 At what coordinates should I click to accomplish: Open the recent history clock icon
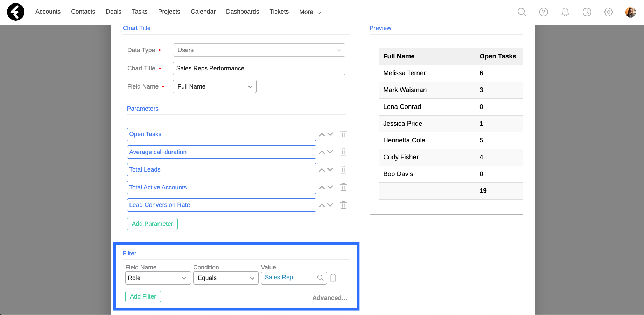point(587,12)
